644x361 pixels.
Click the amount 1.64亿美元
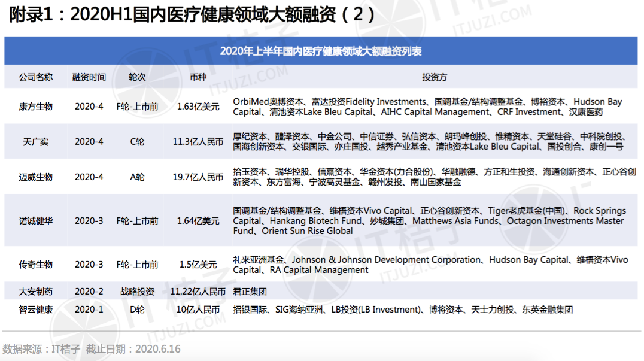[198, 221]
